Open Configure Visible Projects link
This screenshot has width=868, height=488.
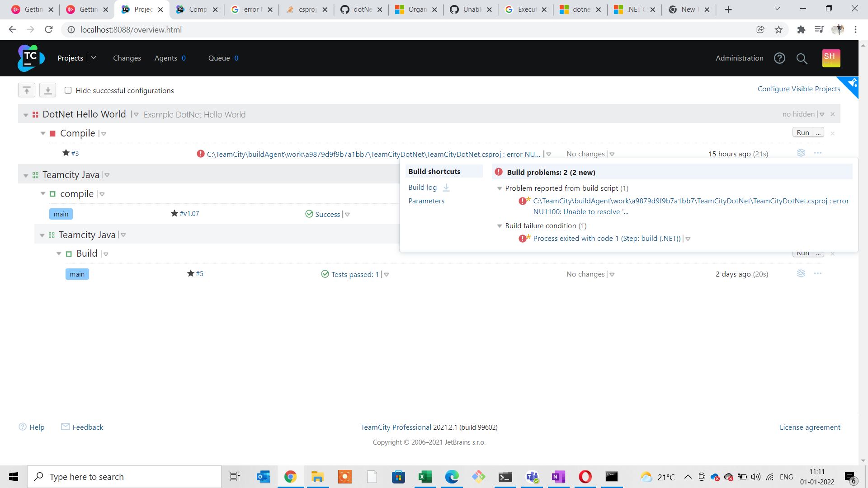click(798, 89)
